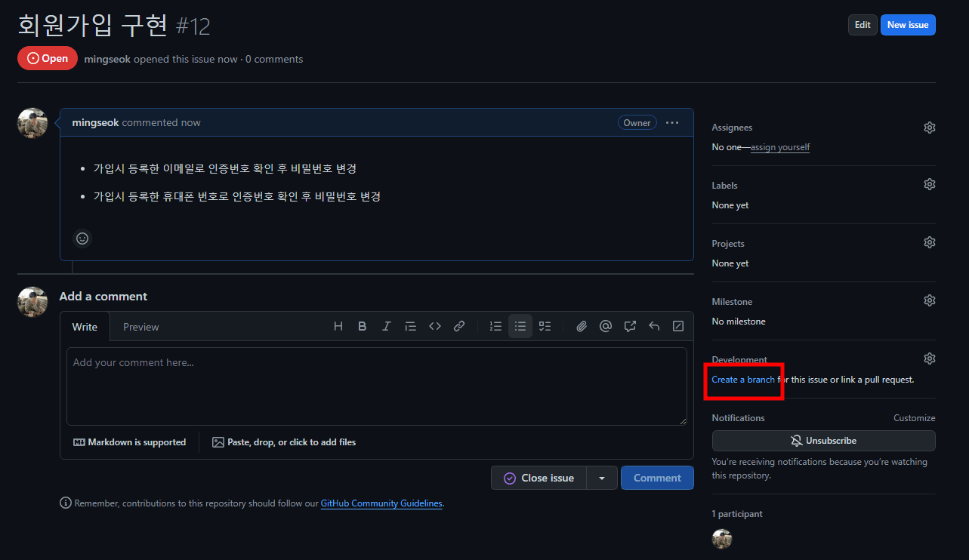Open Assignees settings gear
Image resolution: width=969 pixels, height=560 pixels.
click(929, 128)
